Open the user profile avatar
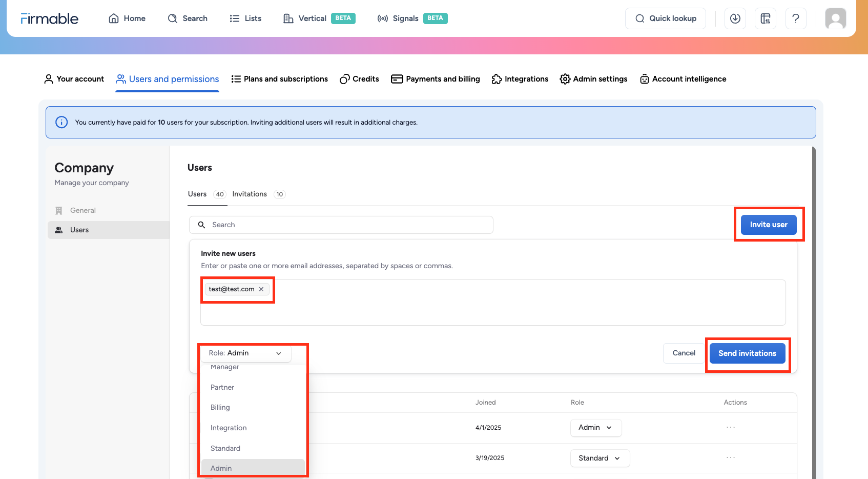Viewport: 868px width, 479px height. coord(836,18)
